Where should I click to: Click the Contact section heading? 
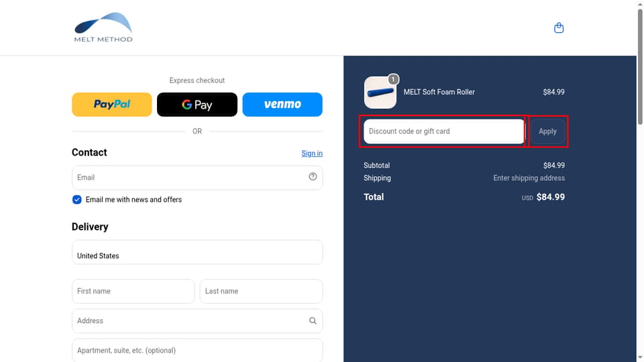89,152
